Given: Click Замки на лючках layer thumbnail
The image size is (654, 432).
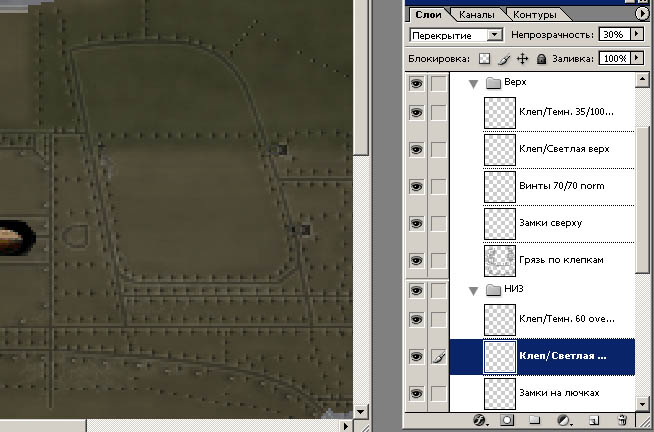Looking at the screenshot, I should point(500,394).
